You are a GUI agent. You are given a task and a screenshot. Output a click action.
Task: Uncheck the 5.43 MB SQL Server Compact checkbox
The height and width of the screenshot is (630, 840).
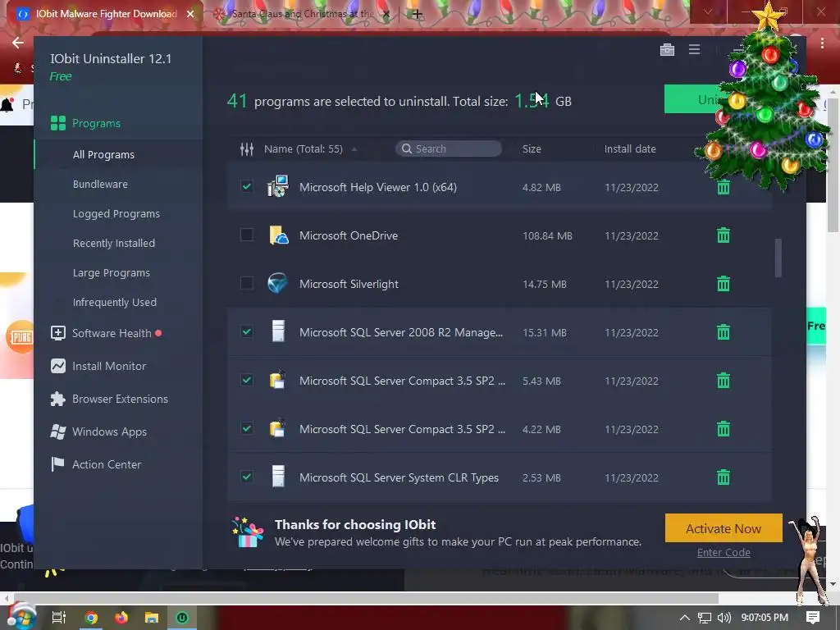coord(246,380)
